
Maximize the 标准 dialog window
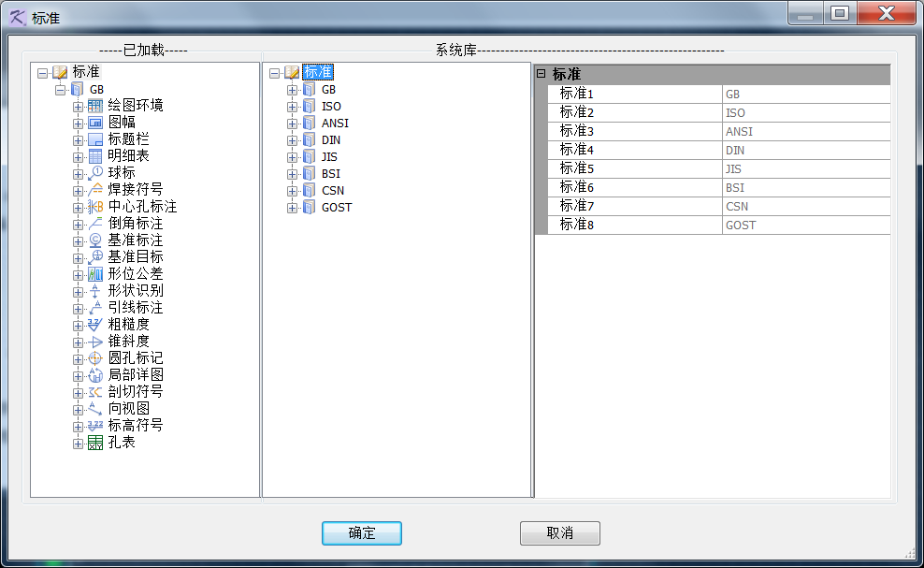(x=840, y=13)
